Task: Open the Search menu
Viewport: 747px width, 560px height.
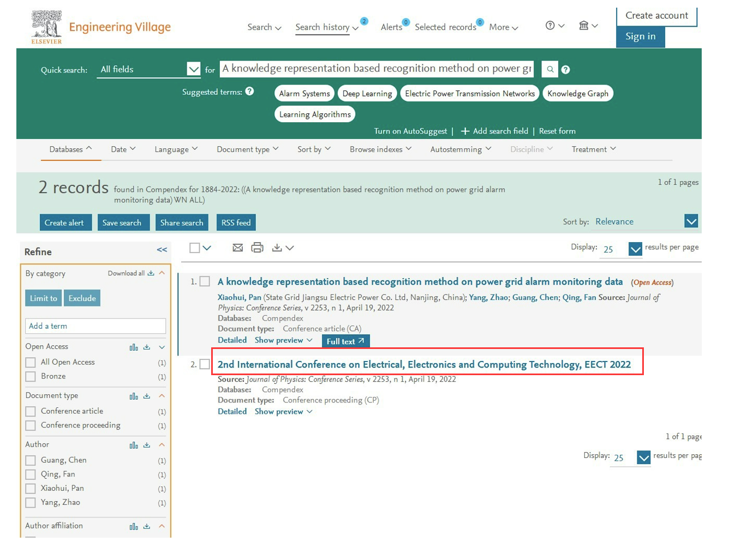Action: click(x=264, y=27)
